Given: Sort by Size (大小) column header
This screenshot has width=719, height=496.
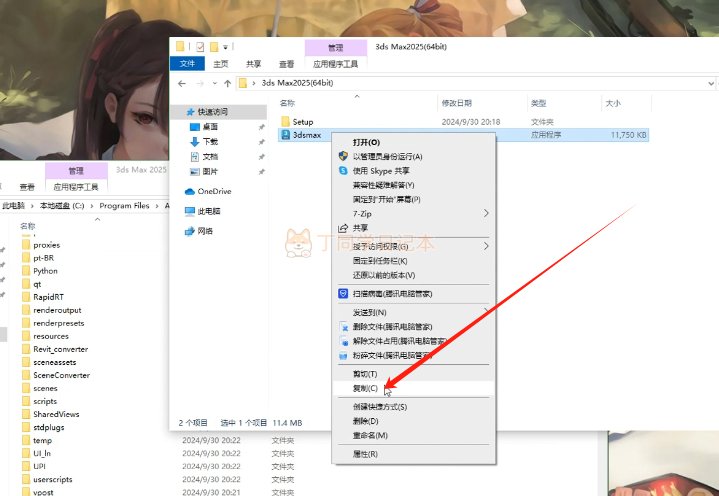Looking at the screenshot, I should click(613, 103).
